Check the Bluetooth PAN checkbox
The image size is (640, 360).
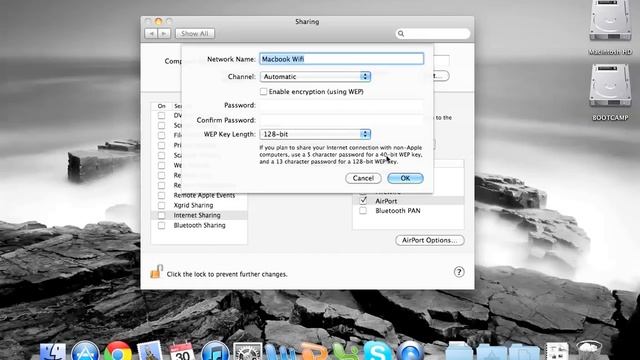click(x=363, y=211)
